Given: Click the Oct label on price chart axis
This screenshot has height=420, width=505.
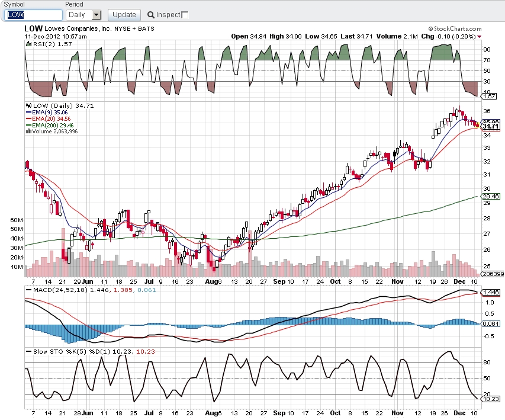Looking at the screenshot, I should click(335, 281).
